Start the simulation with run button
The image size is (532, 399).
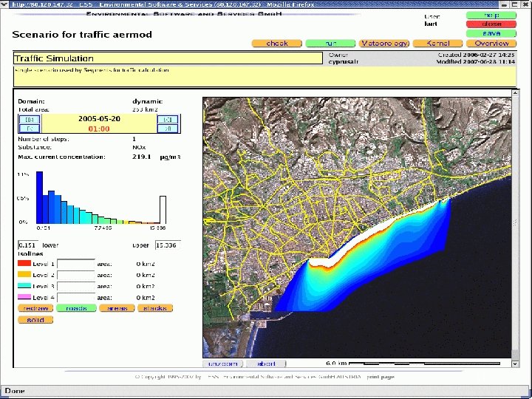(330, 44)
